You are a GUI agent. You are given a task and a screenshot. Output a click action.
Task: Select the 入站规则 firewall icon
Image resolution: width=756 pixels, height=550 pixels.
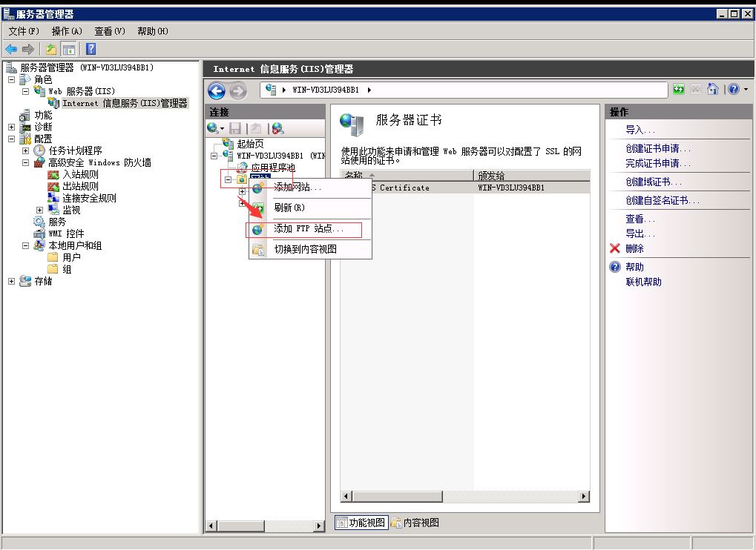(53, 174)
